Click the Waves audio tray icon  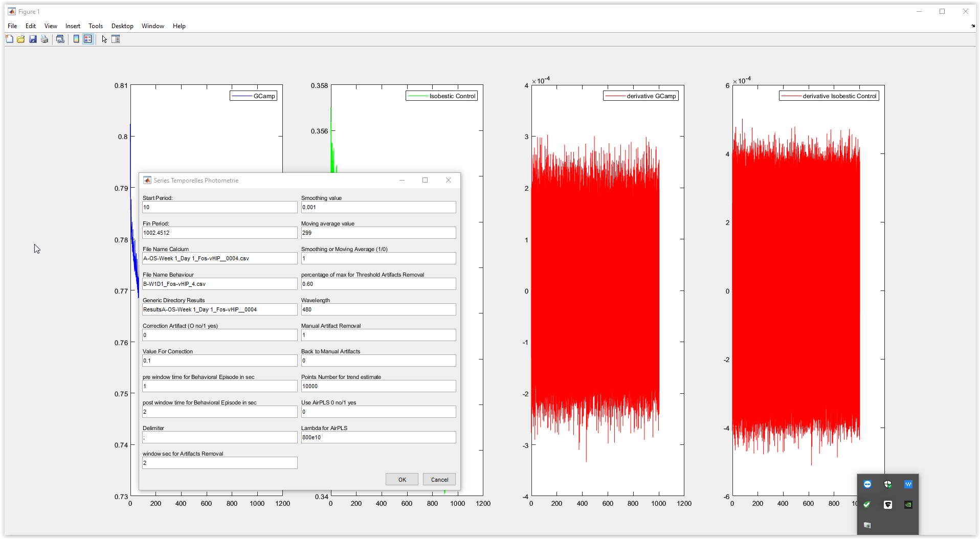pos(908,484)
